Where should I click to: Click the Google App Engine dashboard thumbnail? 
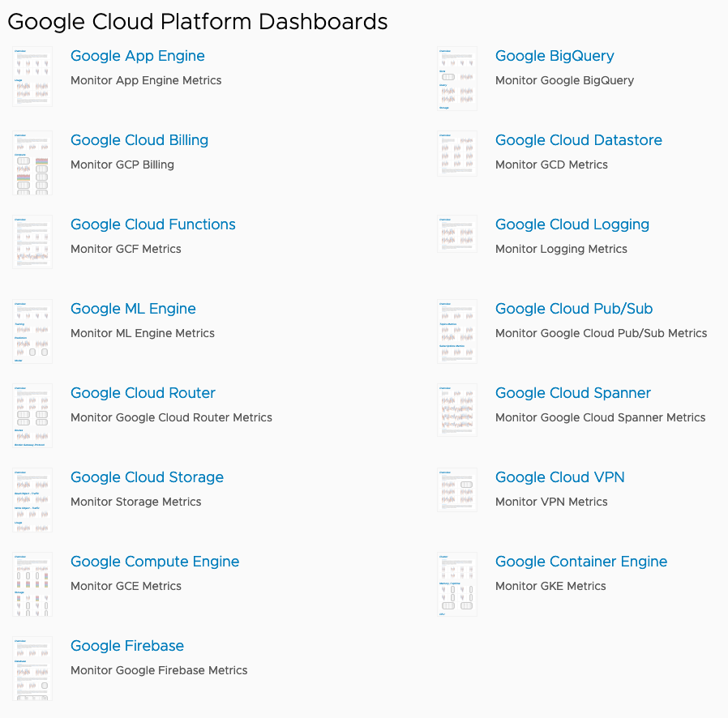point(32,76)
